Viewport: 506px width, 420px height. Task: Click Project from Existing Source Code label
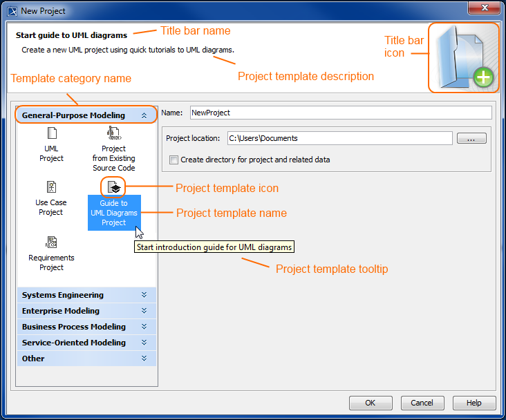(113, 158)
